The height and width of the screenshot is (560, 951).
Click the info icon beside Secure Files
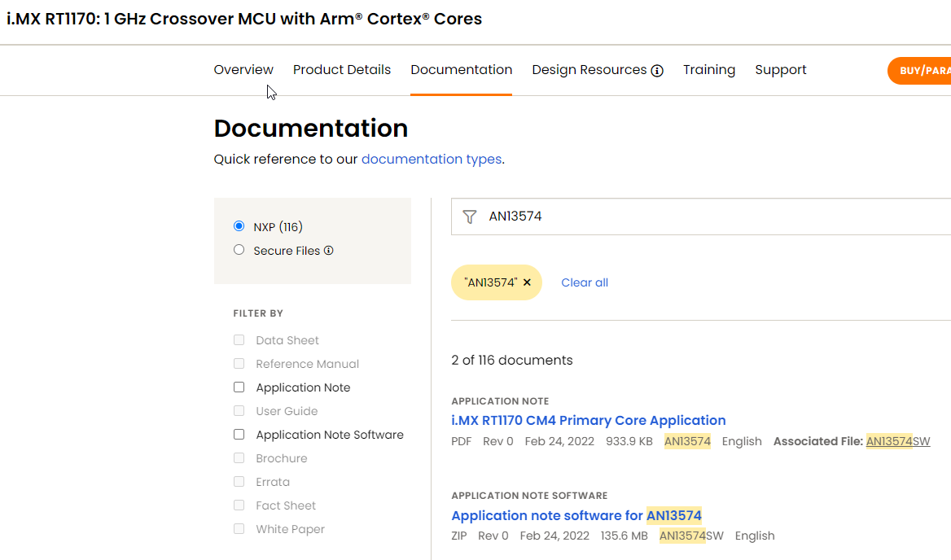[x=329, y=250]
